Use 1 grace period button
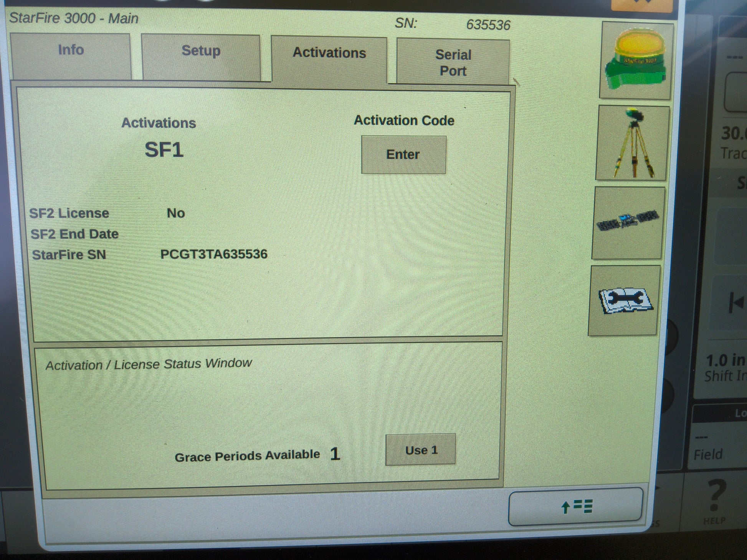747x560 pixels. pyautogui.click(x=421, y=450)
